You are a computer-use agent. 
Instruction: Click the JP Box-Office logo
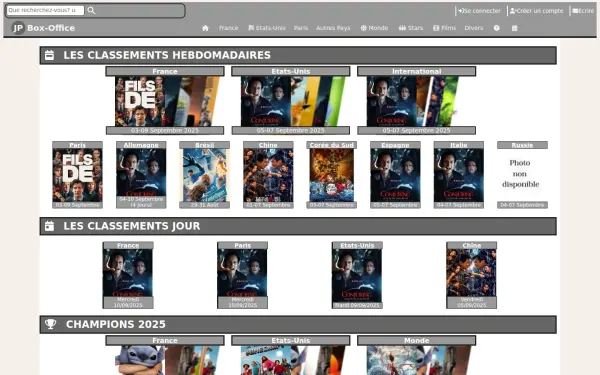pos(43,28)
